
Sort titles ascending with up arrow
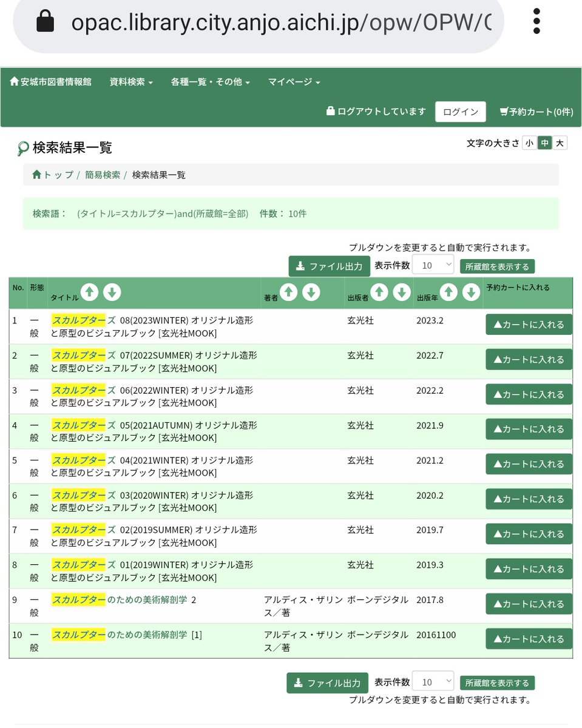click(89, 292)
